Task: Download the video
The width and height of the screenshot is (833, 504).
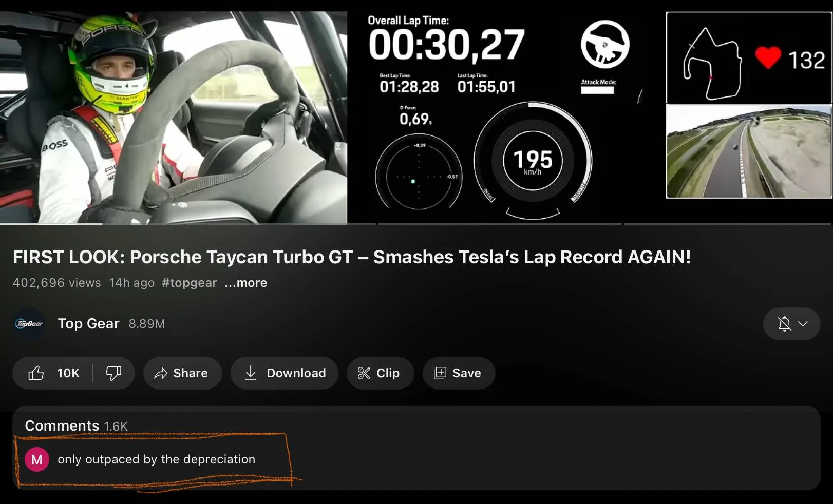Action: (285, 373)
